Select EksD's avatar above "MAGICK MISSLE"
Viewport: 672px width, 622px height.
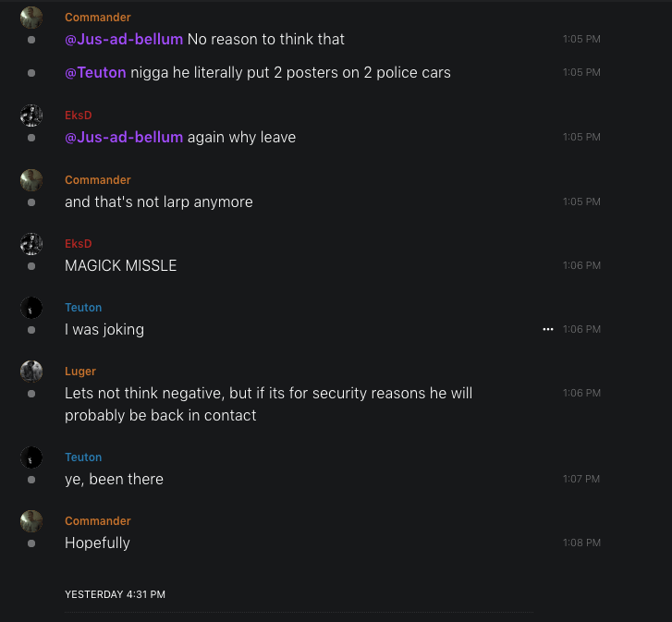[x=31, y=244]
